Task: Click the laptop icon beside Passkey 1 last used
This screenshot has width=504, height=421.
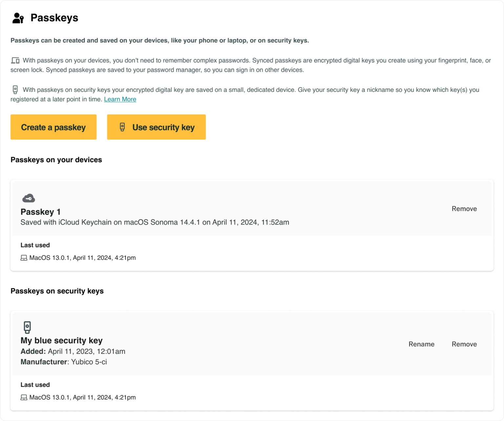Action: (x=24, y=258)
